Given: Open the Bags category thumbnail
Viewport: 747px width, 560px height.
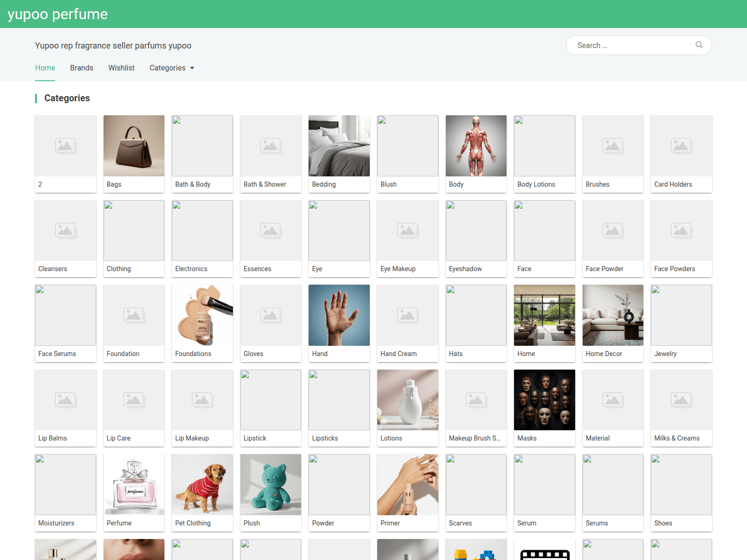Looking at the screenshot, I should (134, 146).
